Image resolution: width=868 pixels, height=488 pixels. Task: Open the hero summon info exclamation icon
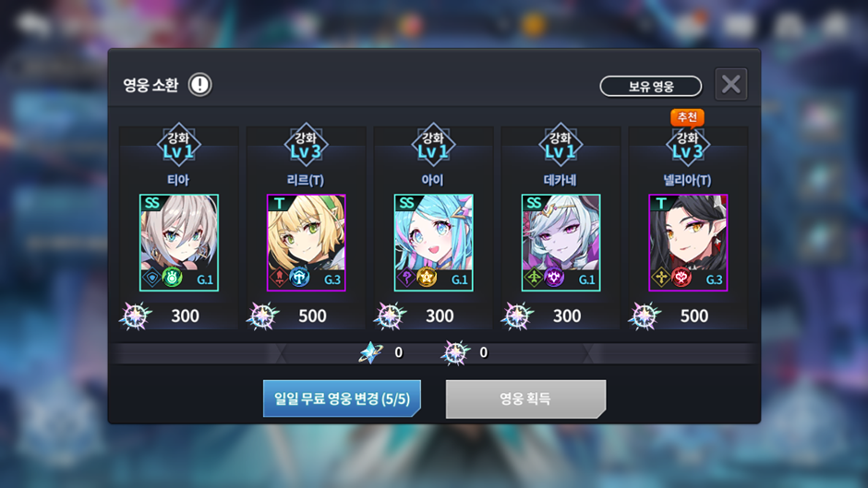[x=199, y=85]
